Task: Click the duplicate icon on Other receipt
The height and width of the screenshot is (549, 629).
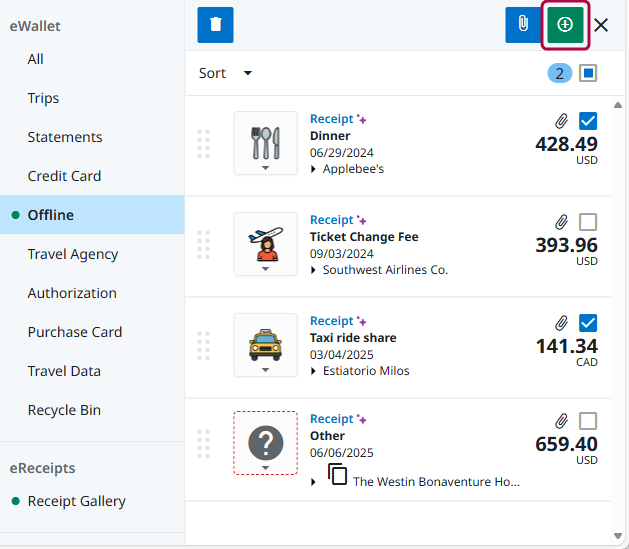Action: (x=338, y=475)
